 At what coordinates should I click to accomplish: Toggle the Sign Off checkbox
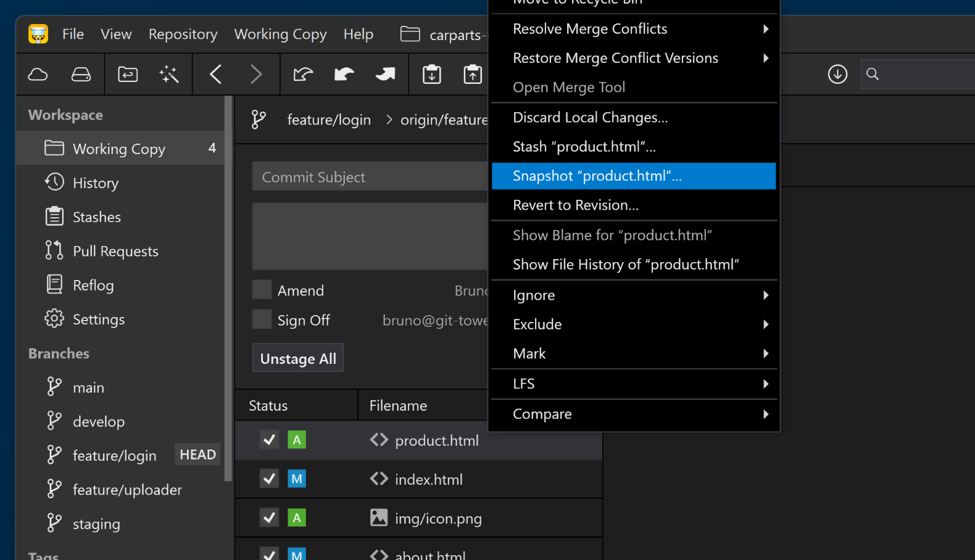coord(262,319)
